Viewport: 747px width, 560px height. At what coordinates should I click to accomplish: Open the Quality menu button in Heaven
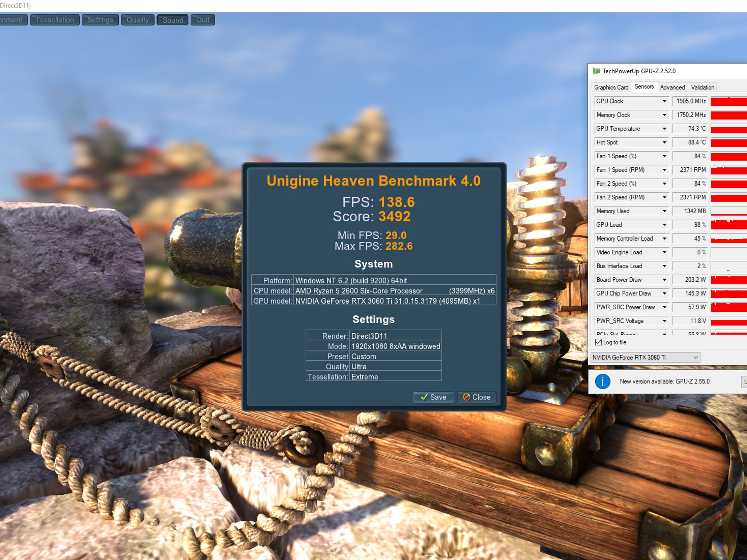point(138,20)
